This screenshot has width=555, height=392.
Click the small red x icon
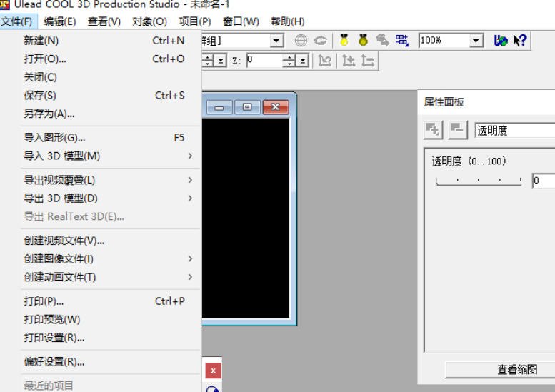pyautogui.click(x=213, y=371)
